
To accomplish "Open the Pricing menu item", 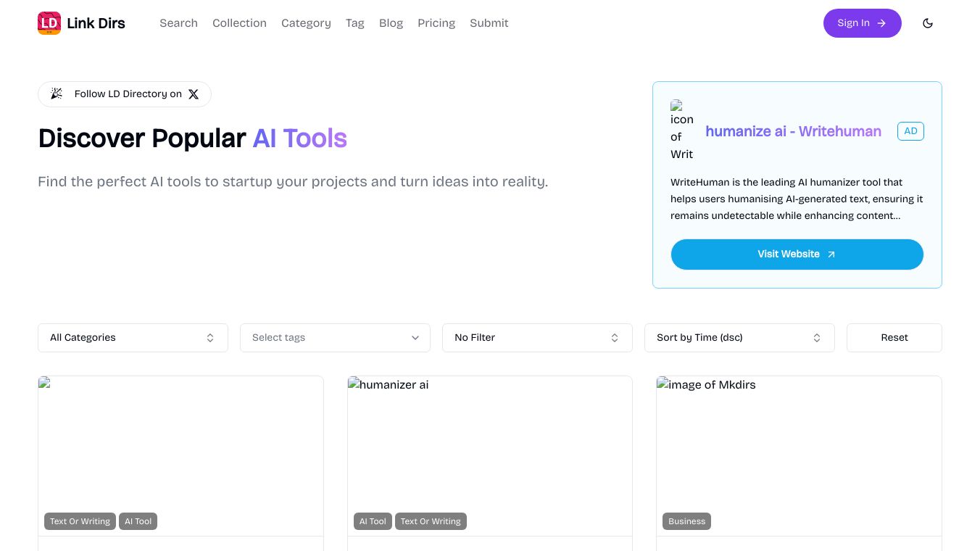I will [436, 23].
